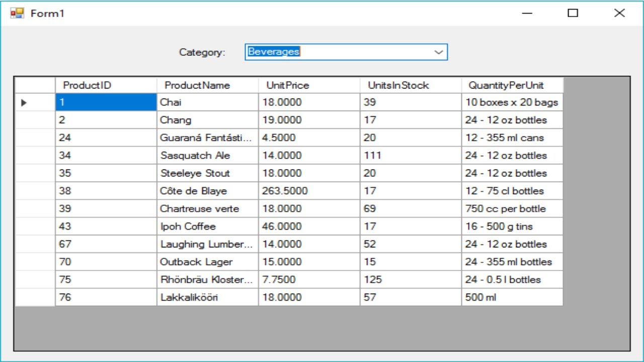Select the 263.5000 unit price cell
This screenshot has height=362, width=644.
309,191
